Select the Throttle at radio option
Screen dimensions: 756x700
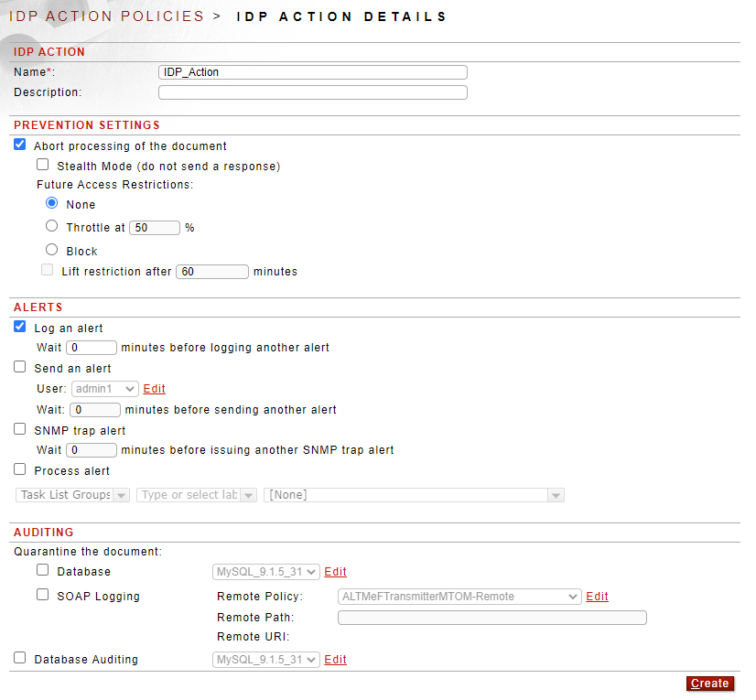[51, 226]
